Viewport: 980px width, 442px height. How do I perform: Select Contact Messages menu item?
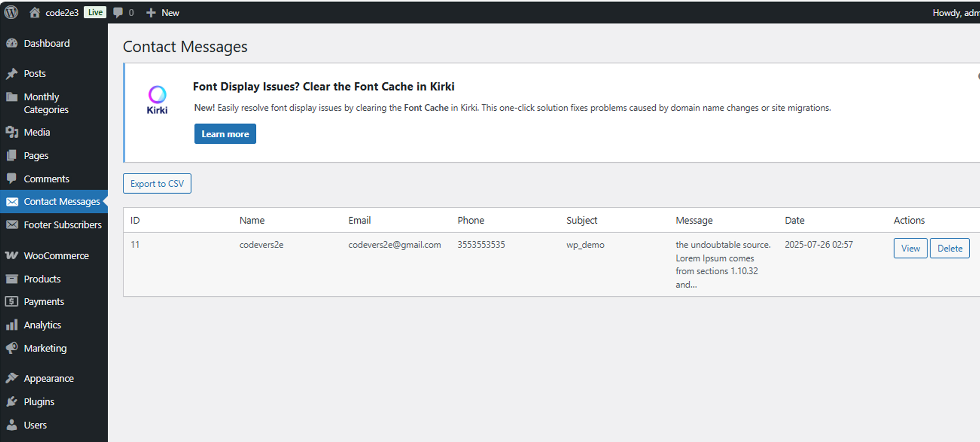(54, 202)
